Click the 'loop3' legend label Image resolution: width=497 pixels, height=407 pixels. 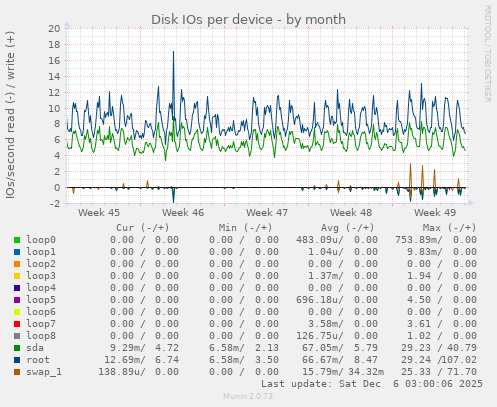(41, 276)
